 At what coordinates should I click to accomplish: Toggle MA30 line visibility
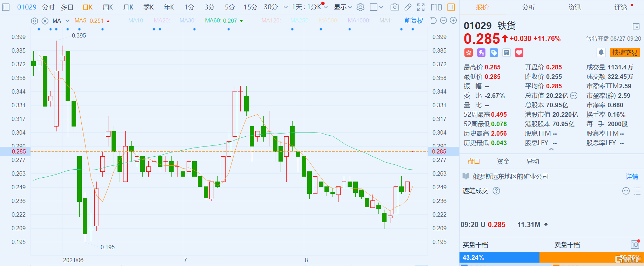tap(187, 21)
